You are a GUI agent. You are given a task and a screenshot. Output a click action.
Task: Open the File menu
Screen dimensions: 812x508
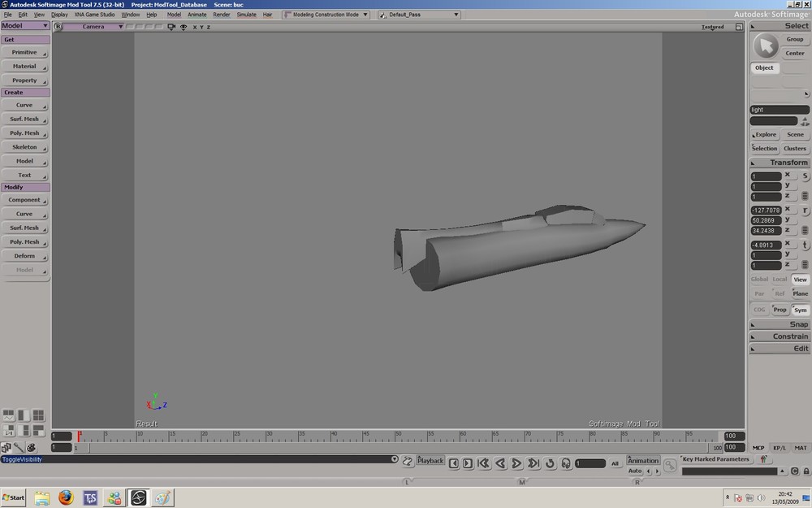8,15
